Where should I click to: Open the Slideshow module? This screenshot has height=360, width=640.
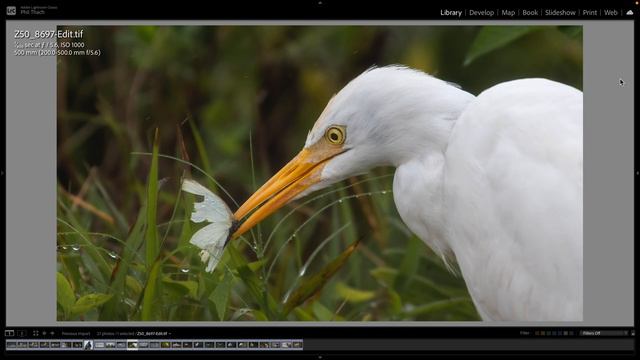pyautogui.click(x=560, y=13)
